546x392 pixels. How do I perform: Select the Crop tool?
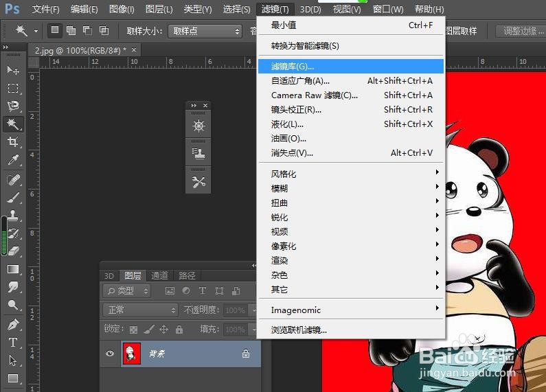[x=13, y=141]
